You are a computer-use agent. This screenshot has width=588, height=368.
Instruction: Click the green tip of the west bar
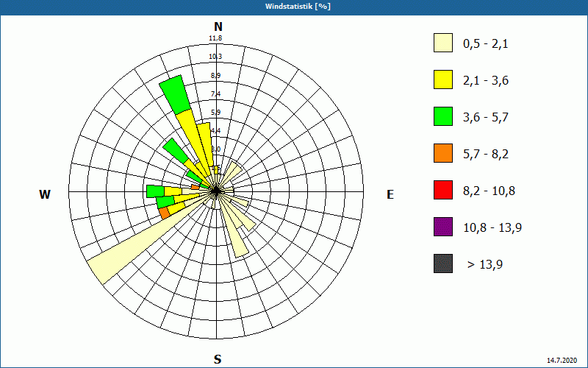pyautogui.click(x=155, y=191)
